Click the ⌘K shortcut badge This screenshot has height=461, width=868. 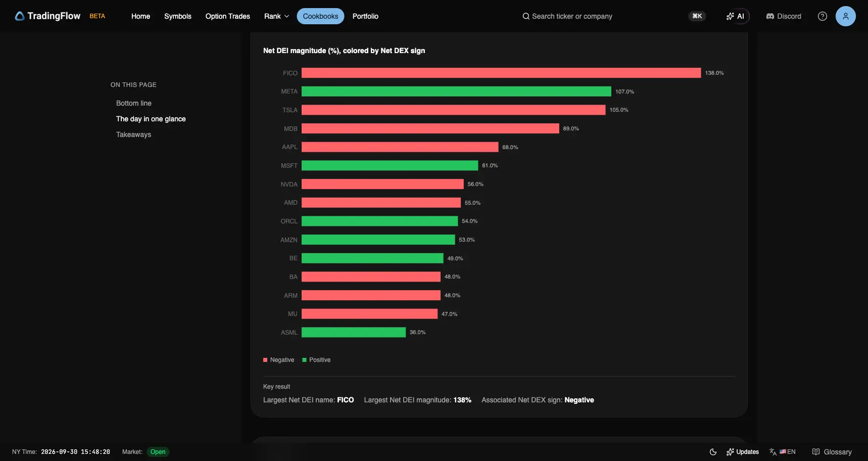(x=697, y=16)
